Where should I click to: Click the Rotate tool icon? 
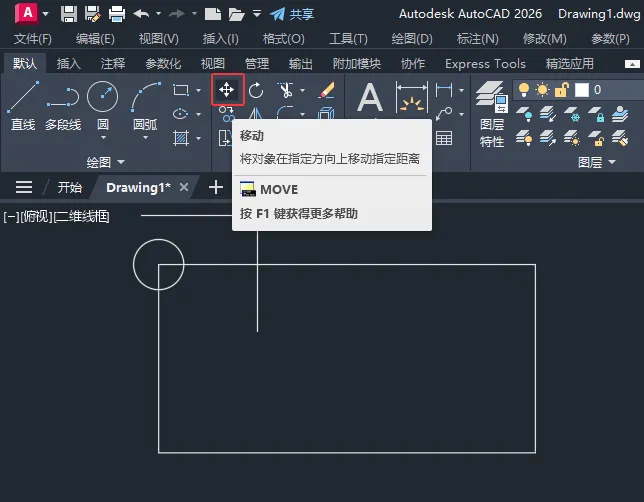coord(256,90)
